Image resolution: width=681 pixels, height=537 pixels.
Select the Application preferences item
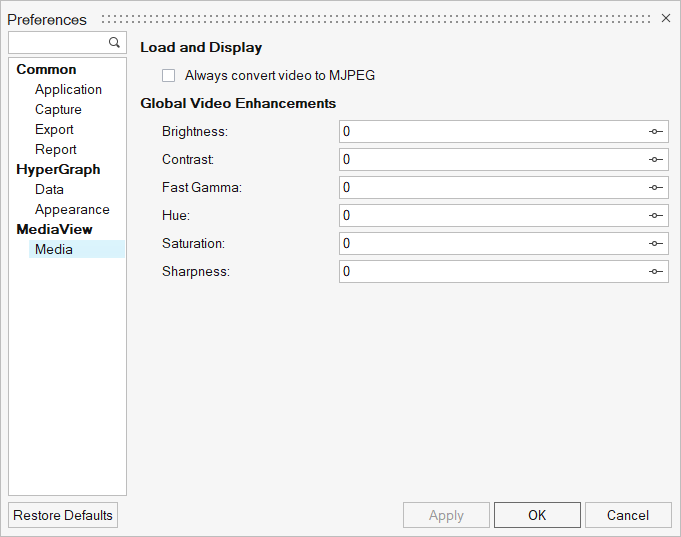click(68, 90)
